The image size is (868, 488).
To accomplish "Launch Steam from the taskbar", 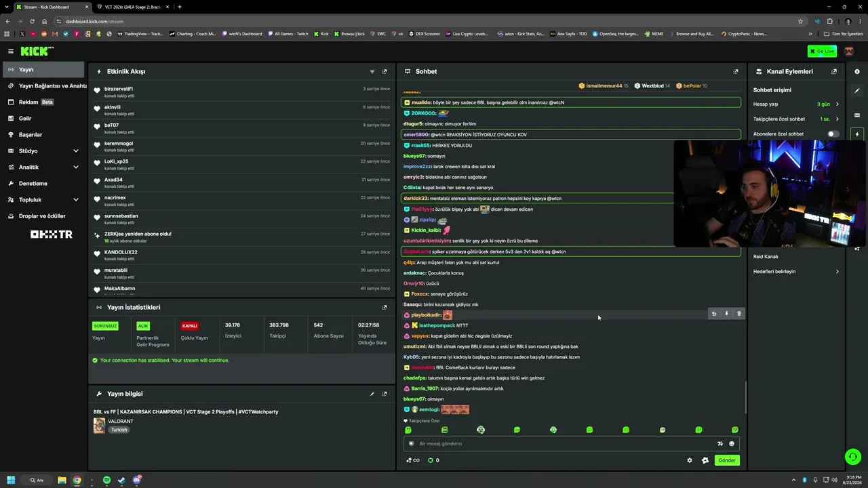I will (121, 480).
